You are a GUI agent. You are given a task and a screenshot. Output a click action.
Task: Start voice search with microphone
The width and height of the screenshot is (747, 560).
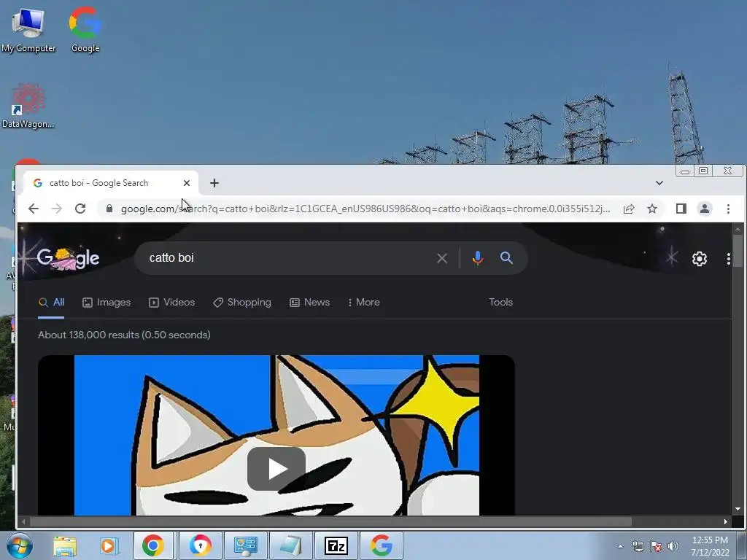477,258
